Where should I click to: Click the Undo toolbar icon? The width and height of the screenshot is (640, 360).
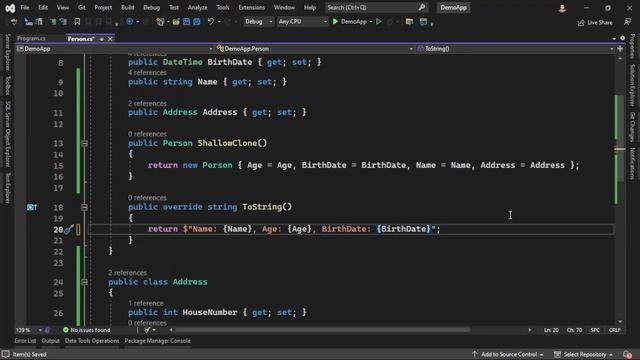pyautogui.click(x=210, y=22)
